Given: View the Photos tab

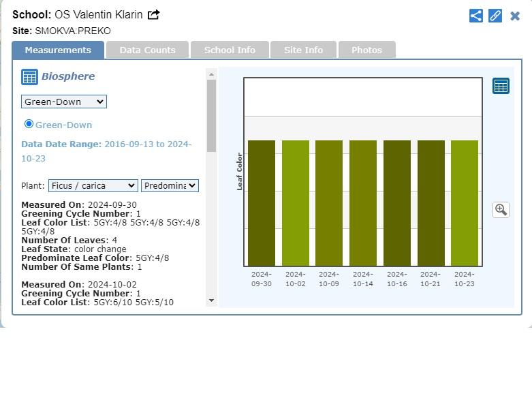Looking at the screenshot, I should 366,50.
